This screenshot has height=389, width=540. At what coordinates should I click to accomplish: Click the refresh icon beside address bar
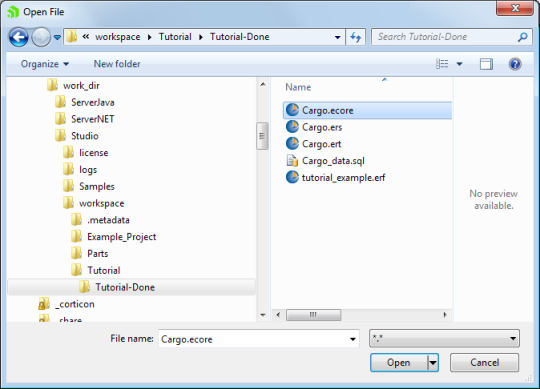coord(355,37)
